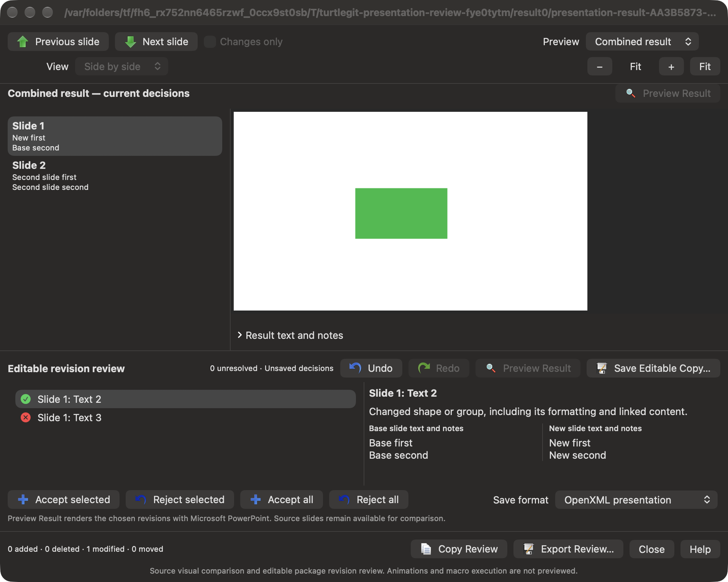
Task: Click the blue plus icon of Accept selected
Action: click(23, 499)
